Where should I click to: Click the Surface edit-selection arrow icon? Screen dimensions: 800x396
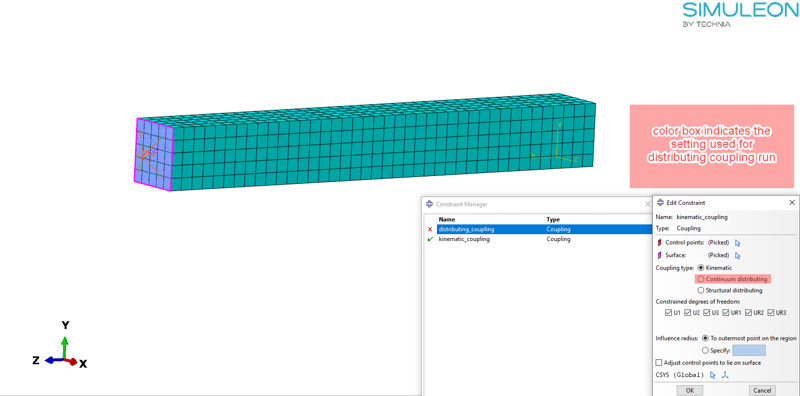click(737, 255)
